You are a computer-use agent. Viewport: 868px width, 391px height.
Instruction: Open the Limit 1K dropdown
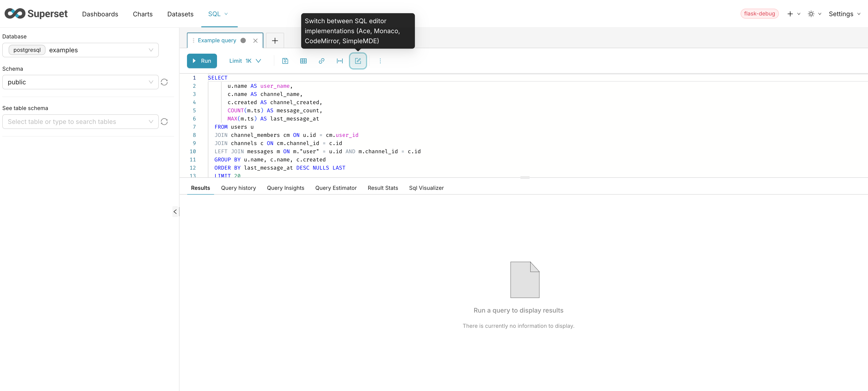pyautogui.click(x=245, y=61)
